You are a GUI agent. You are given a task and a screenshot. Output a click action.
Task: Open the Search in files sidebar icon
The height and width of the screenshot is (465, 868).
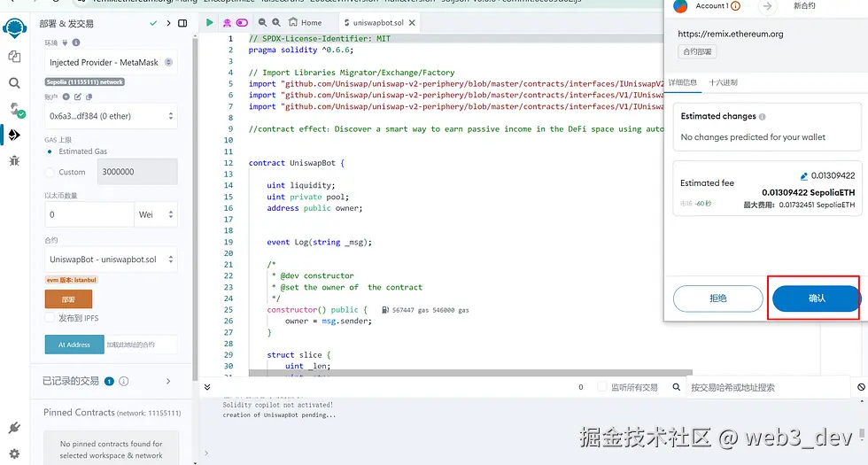[x=14, y=83]
